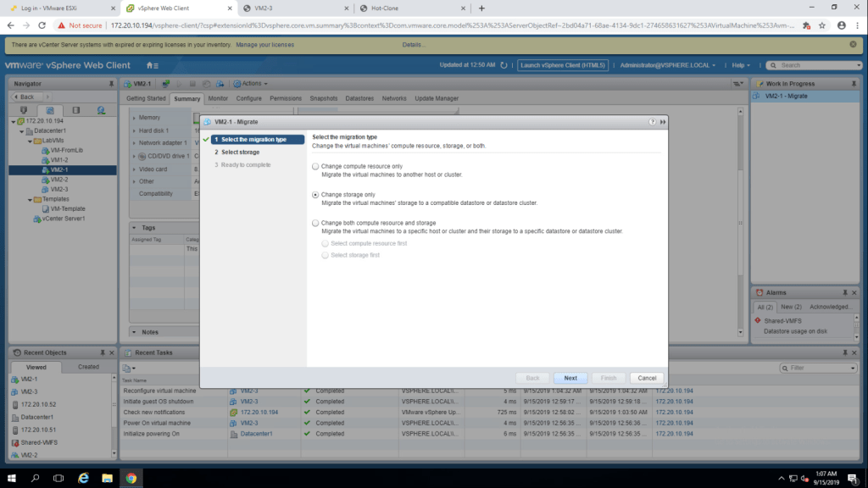
Task: Cancel the Migrate wizard
Action: (647, 378)
